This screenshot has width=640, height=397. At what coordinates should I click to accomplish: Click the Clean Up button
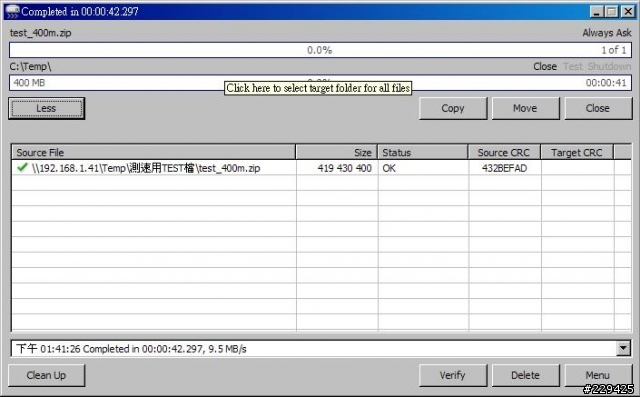tap(47, 375)
